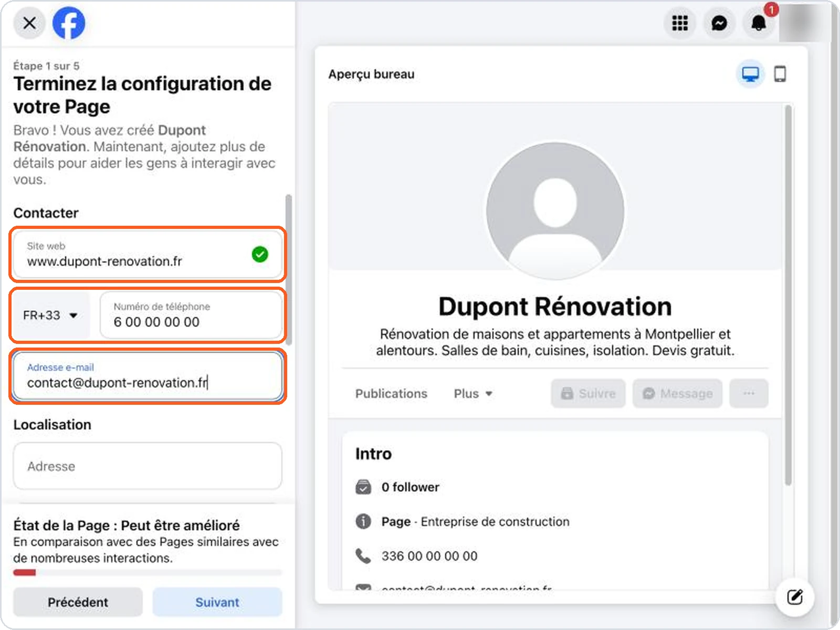Click the preview pane scrollbar
The height and width of the screenshot is (630, 840).
tap(787, 294)
